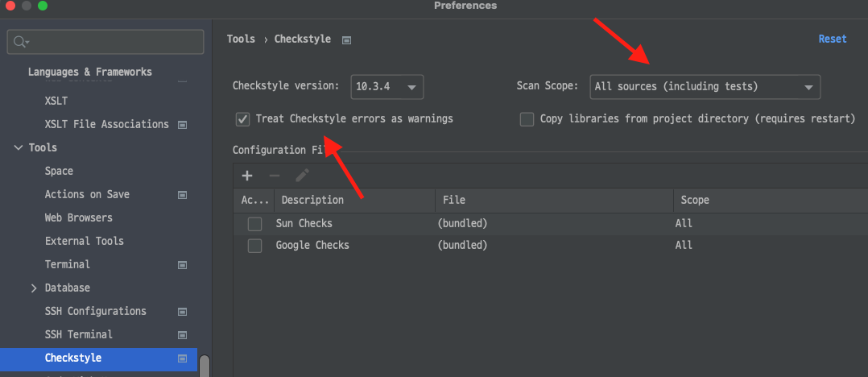Click the settings search field
Image resolution: width=868 pixels, height=377 pixels.
105,42
